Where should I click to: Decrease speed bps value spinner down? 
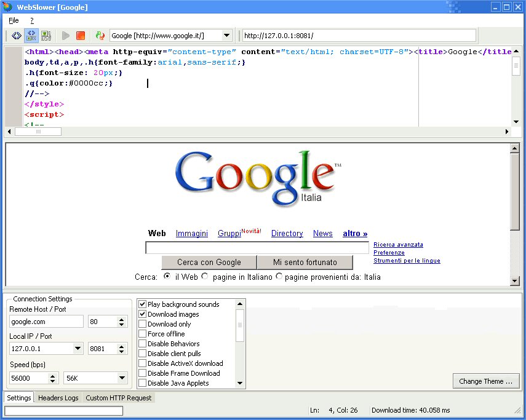click(52, 381)
